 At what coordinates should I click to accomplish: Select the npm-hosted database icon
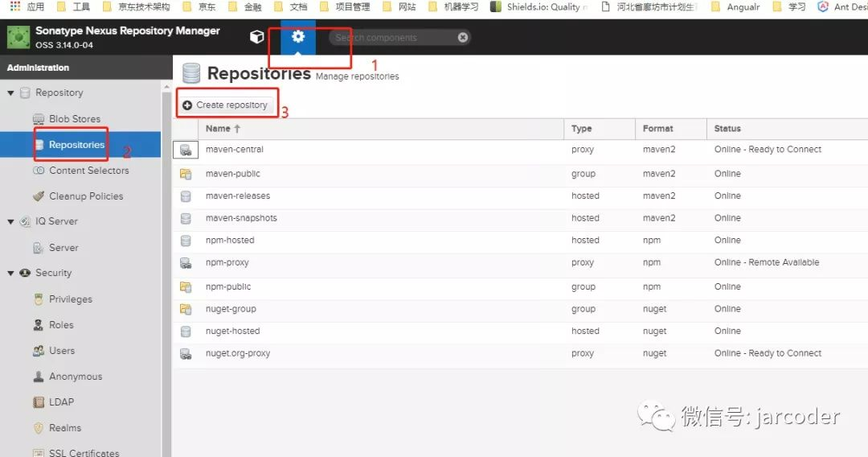coord(186,241)
